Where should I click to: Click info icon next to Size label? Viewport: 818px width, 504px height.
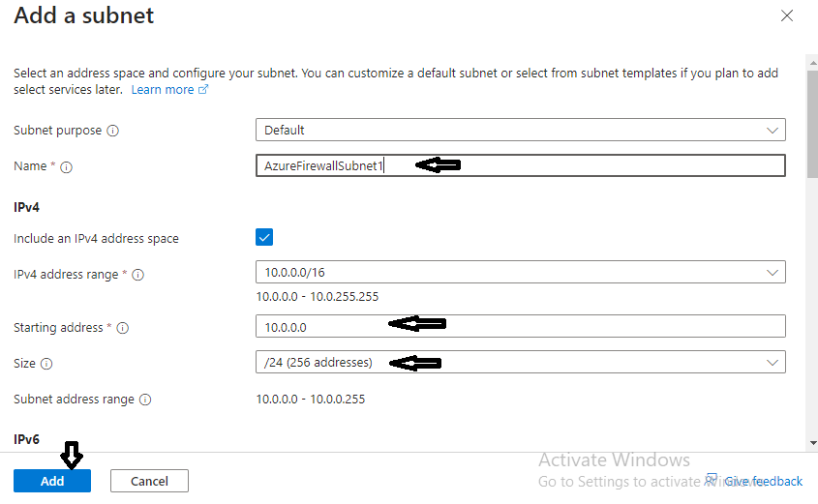click(46, 365)
